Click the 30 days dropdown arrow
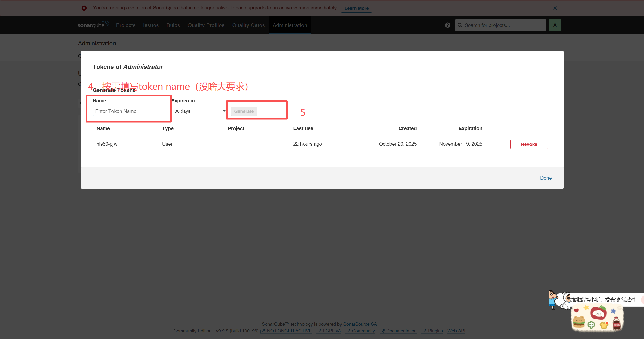 tap(224, 111)
